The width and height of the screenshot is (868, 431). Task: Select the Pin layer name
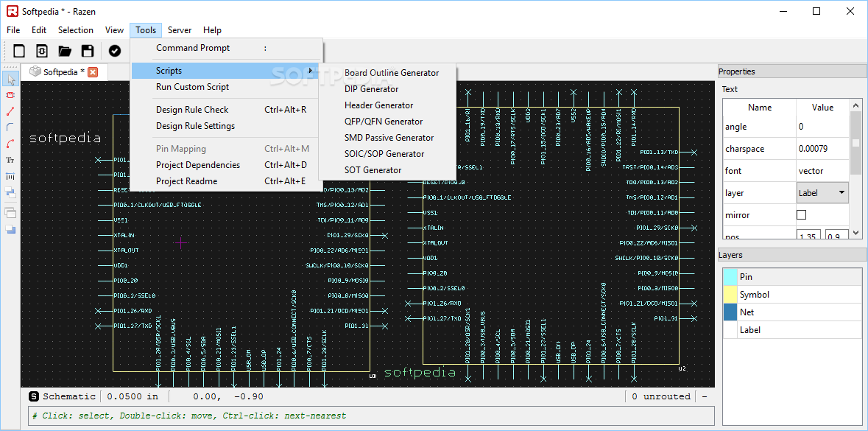[746, 276]
